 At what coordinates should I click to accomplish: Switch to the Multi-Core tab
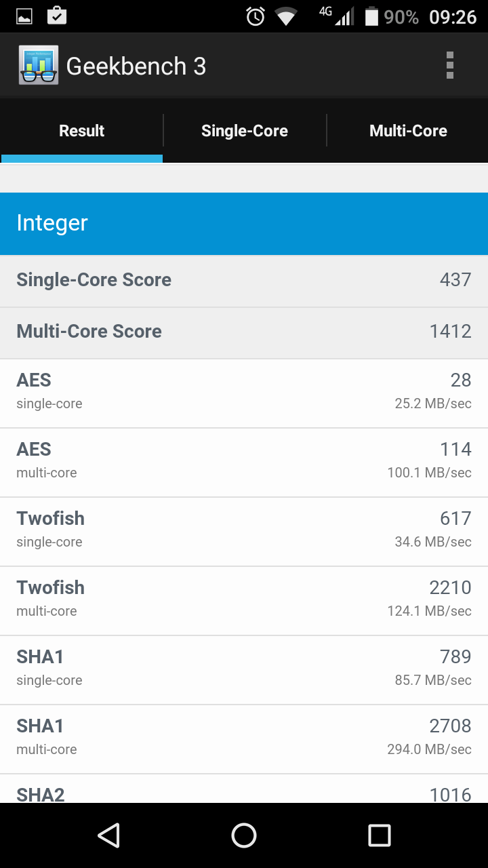point(408,131)
